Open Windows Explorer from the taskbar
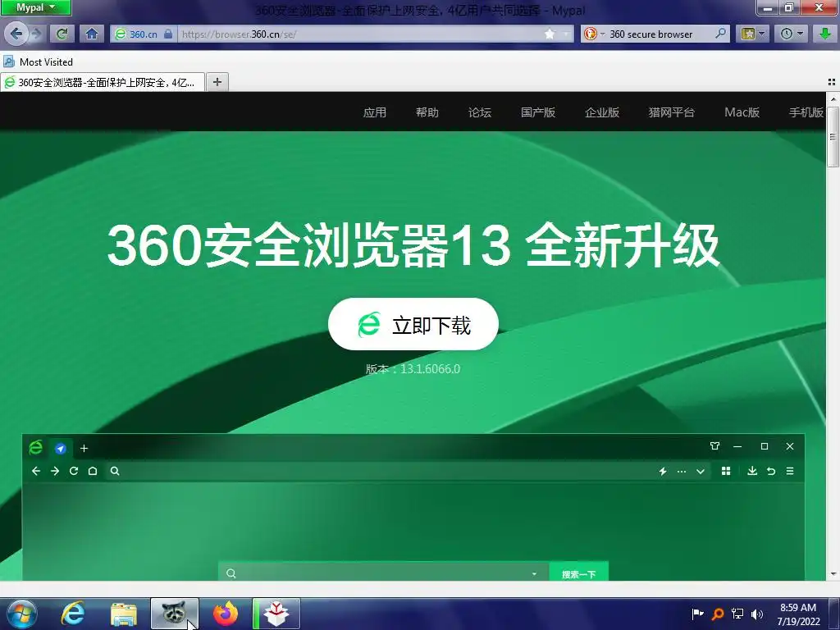 point(124,614)
